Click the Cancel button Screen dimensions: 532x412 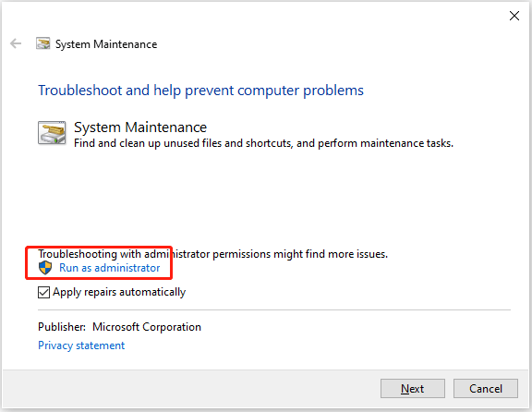[486, 388]
